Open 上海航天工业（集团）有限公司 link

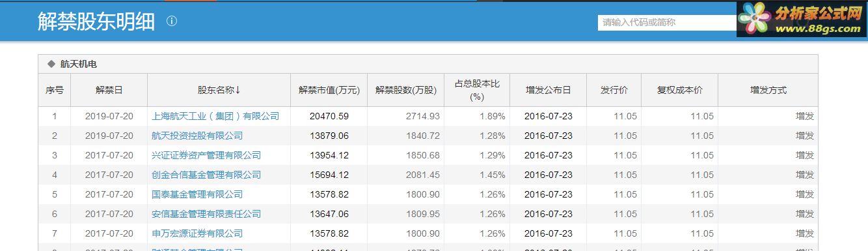point(215,116)
